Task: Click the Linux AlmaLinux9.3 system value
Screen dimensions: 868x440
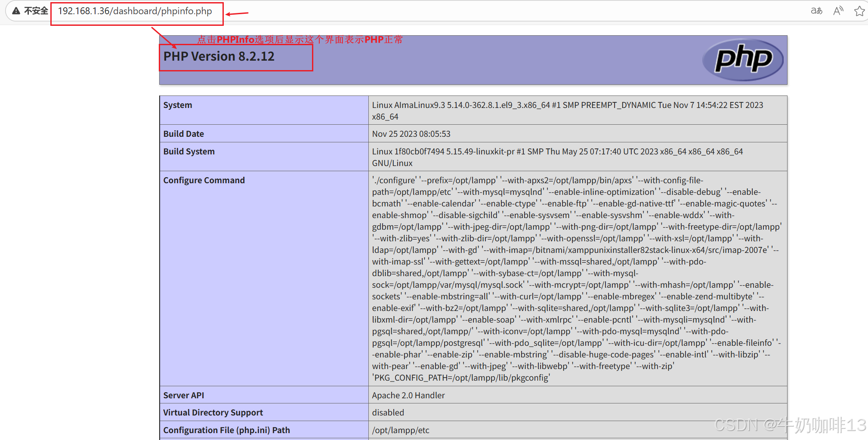Action: click(568, 111)
